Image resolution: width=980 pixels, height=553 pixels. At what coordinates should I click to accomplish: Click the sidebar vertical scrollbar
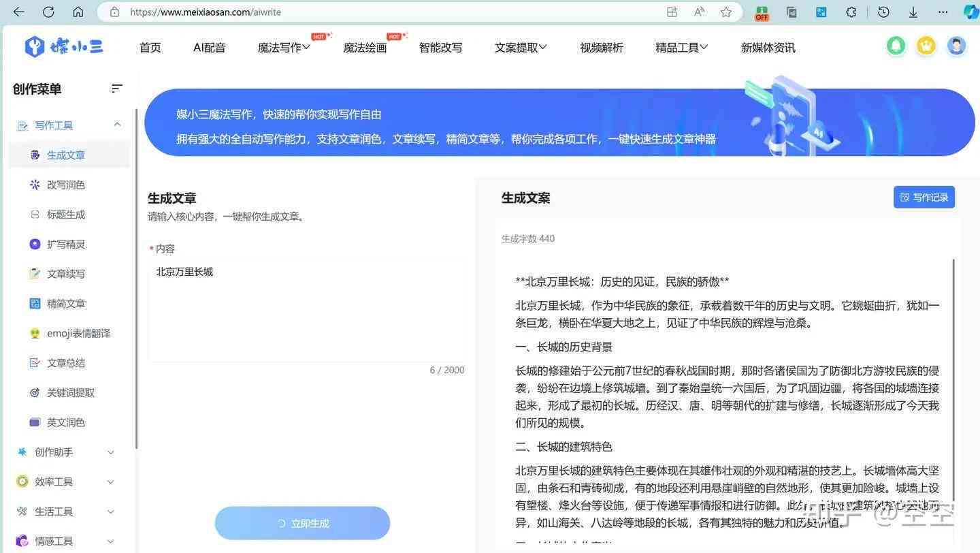pos(136,279)
